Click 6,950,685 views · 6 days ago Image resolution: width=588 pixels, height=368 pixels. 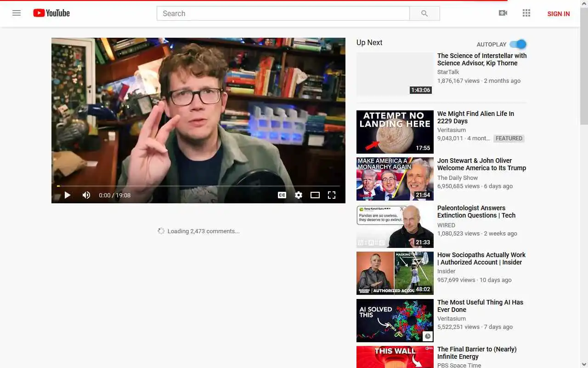[475, 186]
